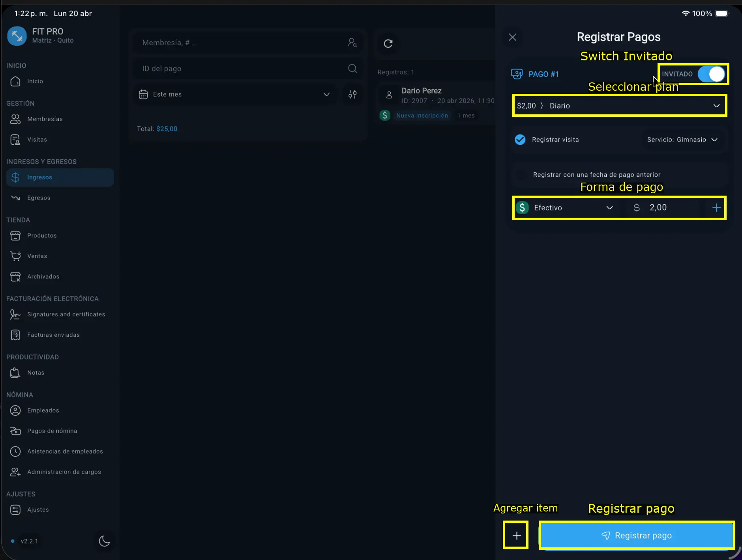Open the Nueva Inscripción payment link
This screenshot has height=560, width=742.
(x=422, y=116)
